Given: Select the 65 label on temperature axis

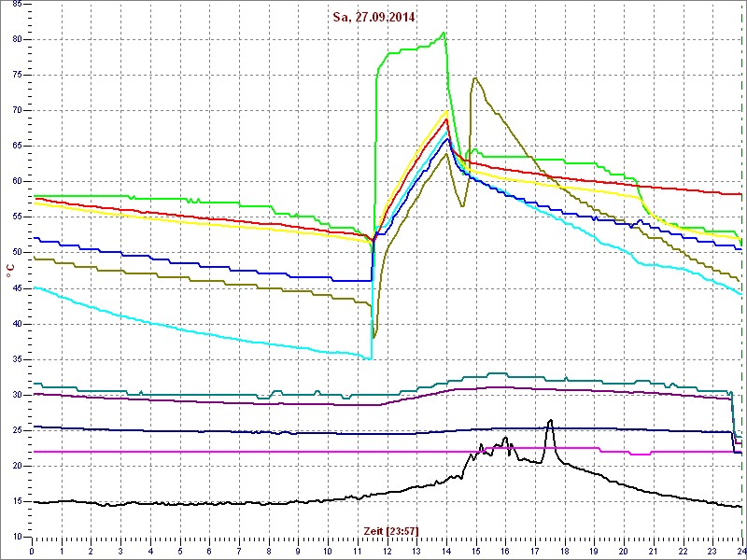Looking at the screenshot, I should click(16, 147).
